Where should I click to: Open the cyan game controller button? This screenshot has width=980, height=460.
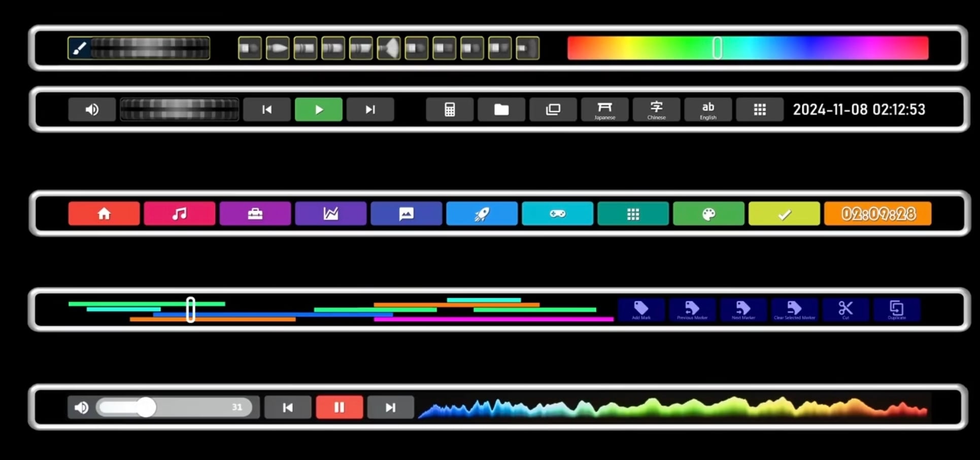[558, 214]
